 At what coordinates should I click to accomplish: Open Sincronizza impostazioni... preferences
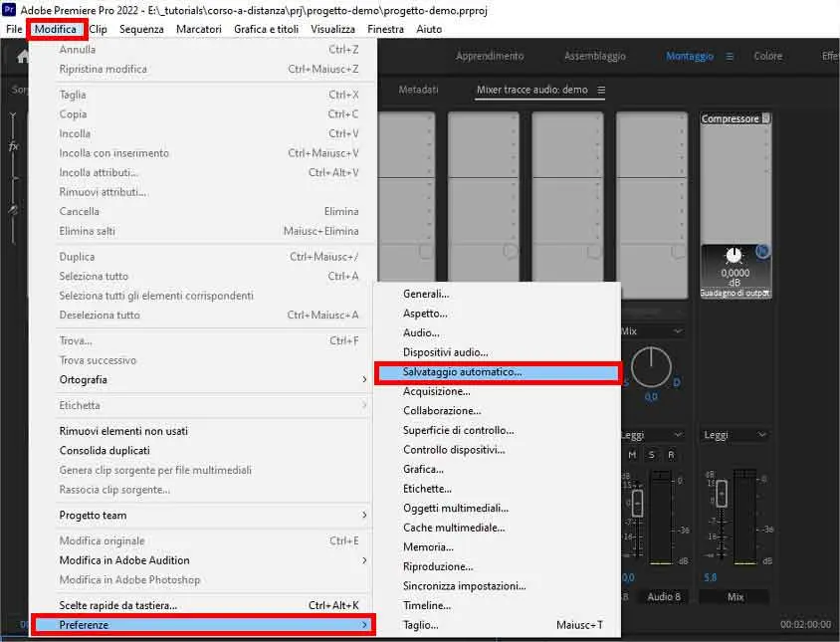tap(498, 585)
